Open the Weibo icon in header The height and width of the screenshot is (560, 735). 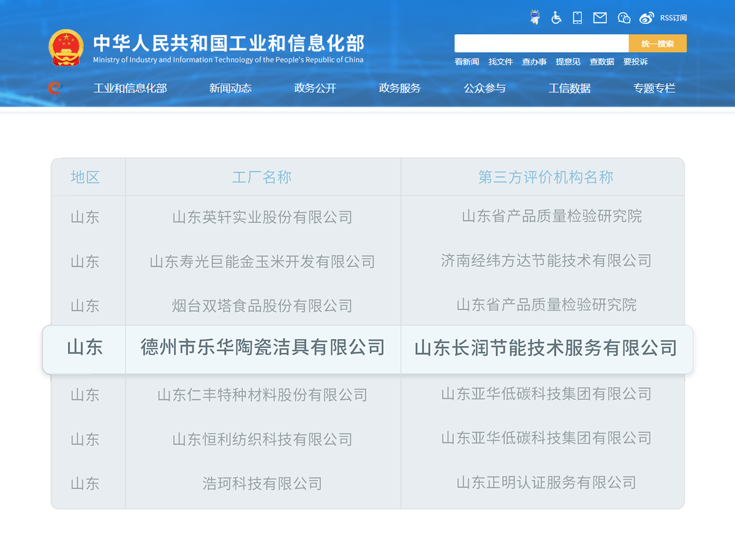[647, 18]
